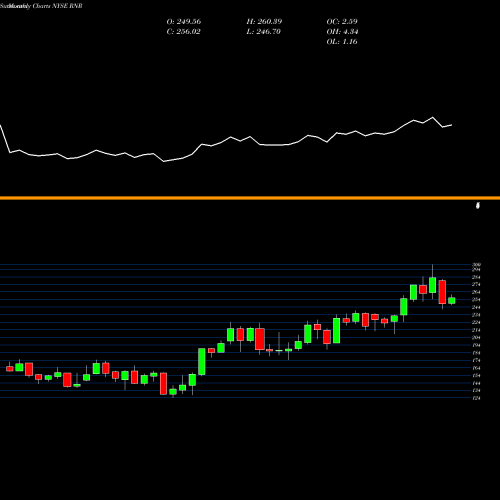This screenshot has width=500, height=500.
Task: Click the 204 price axis label
Action: point(476,337)
